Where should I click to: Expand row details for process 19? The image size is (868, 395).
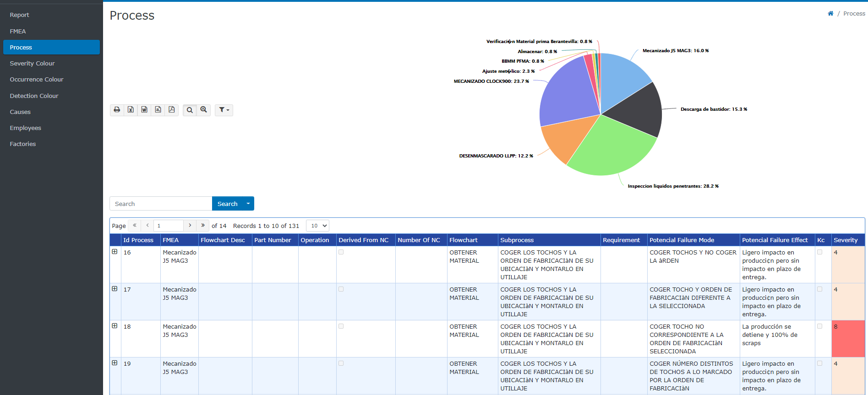pos(115,363)
